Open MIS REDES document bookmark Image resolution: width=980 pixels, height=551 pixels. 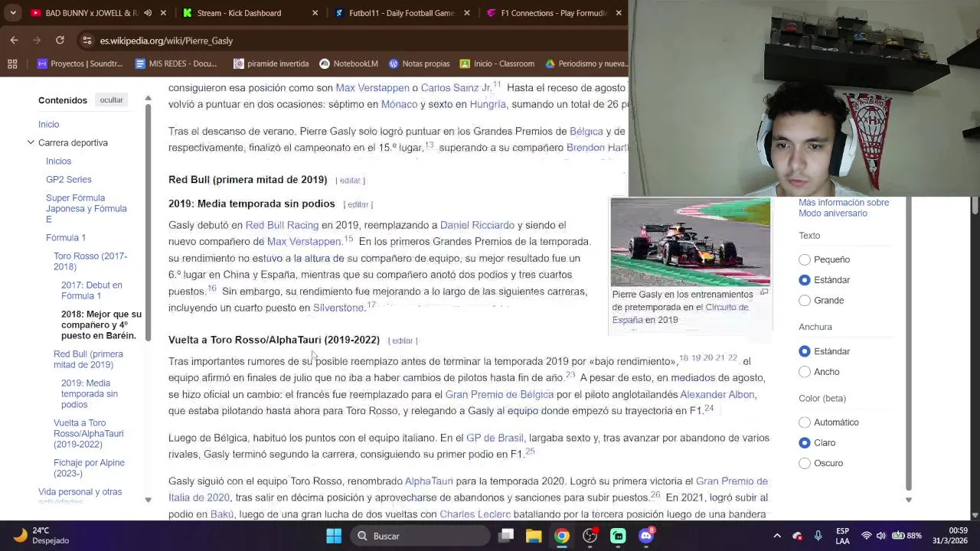pos(176,64)
